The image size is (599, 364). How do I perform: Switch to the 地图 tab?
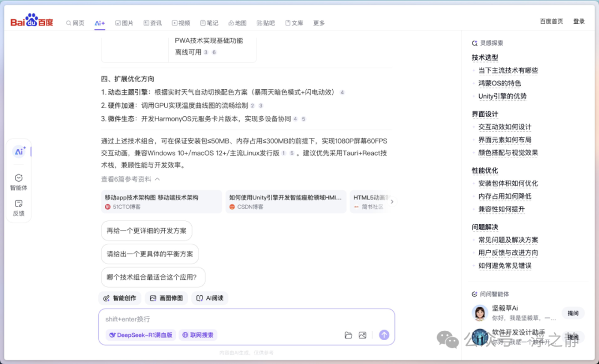[x=237, y=23]
